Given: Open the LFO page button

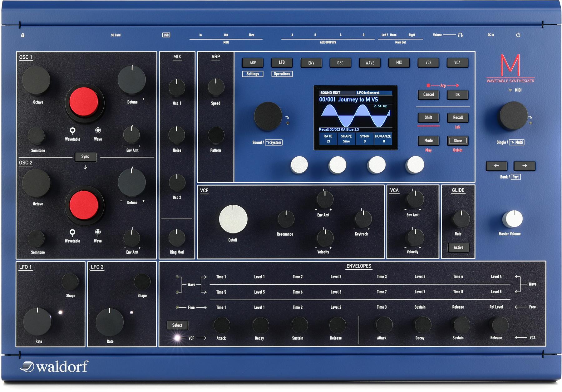Looking at the screenshot, I should point(282,62).
